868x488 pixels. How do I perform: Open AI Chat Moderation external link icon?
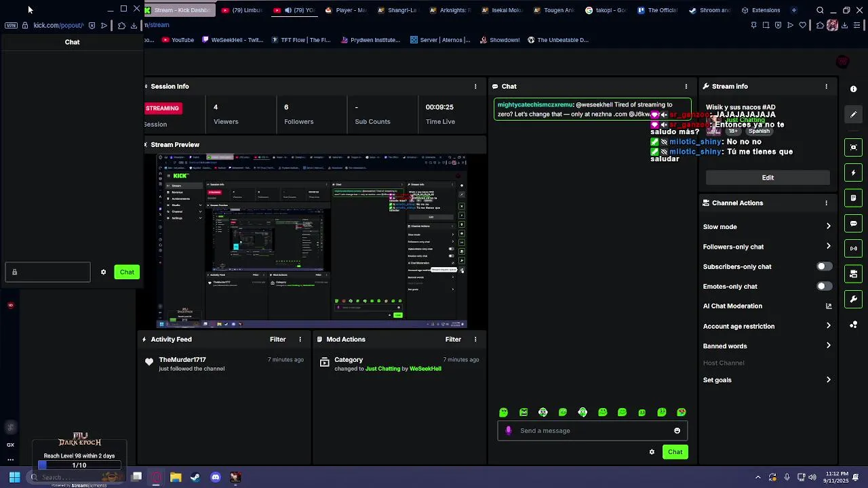click(828, 306)
